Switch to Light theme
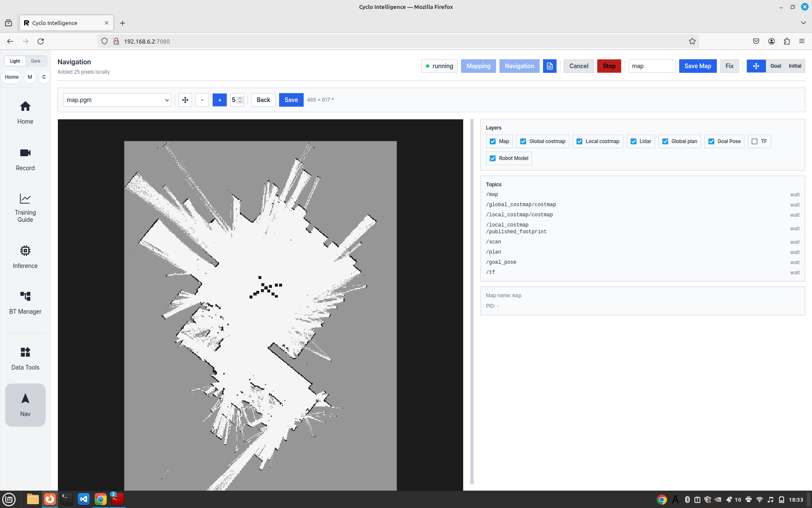The width and height of the screenshot is (812, 508). coord(15,61)
